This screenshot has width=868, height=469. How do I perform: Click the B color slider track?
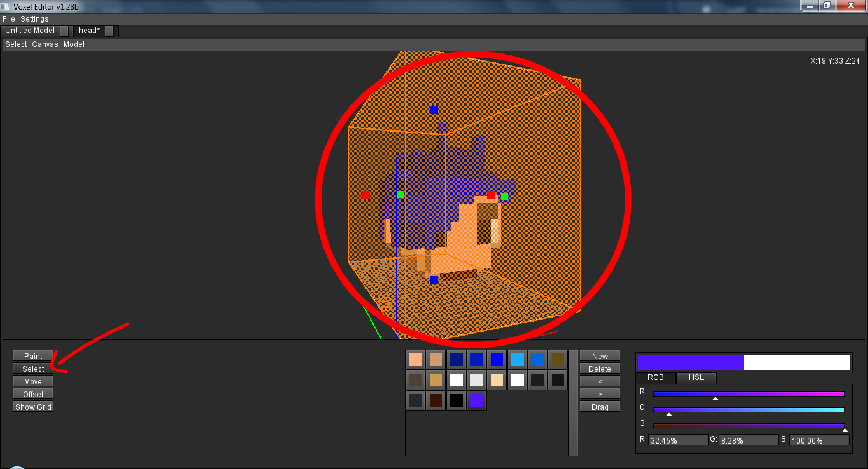pos(749,426)
